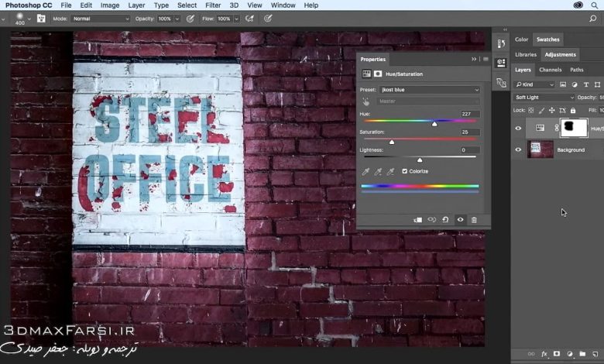Open the Clone Source panel icon in the dock
The width and height of the screenshot is (604, 364).
(x=501, y=82)
